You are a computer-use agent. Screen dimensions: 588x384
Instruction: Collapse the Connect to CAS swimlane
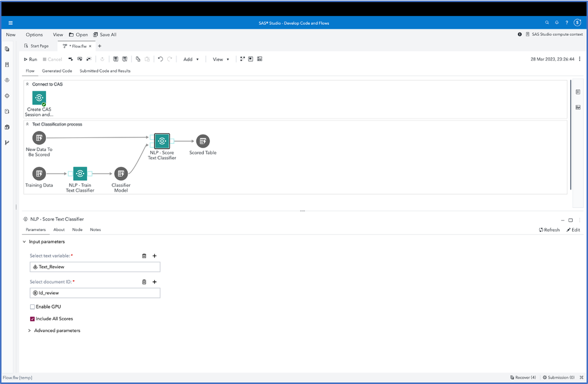tap(27, 84)
